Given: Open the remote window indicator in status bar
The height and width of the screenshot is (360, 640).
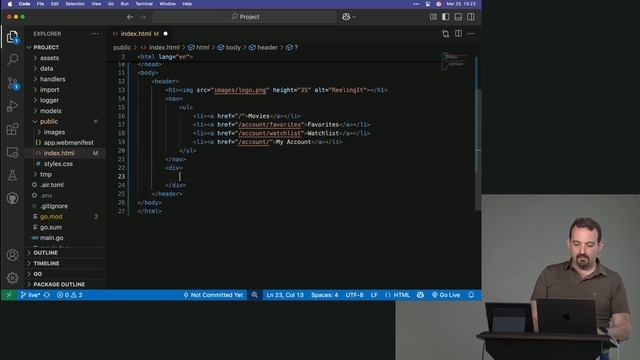Looking at the screenshot, I should pyautogui.click(x=9, y=295).
